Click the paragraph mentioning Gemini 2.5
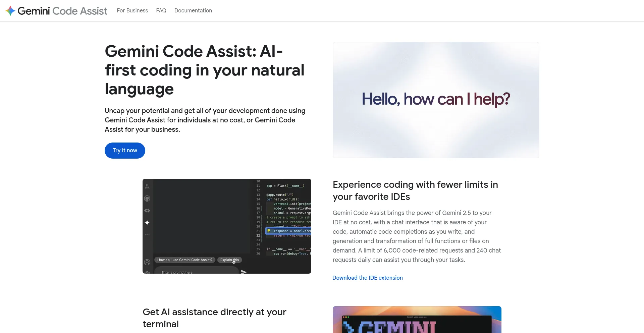The width and height of the screenshot is (644, 333). [x=417, y=236]
